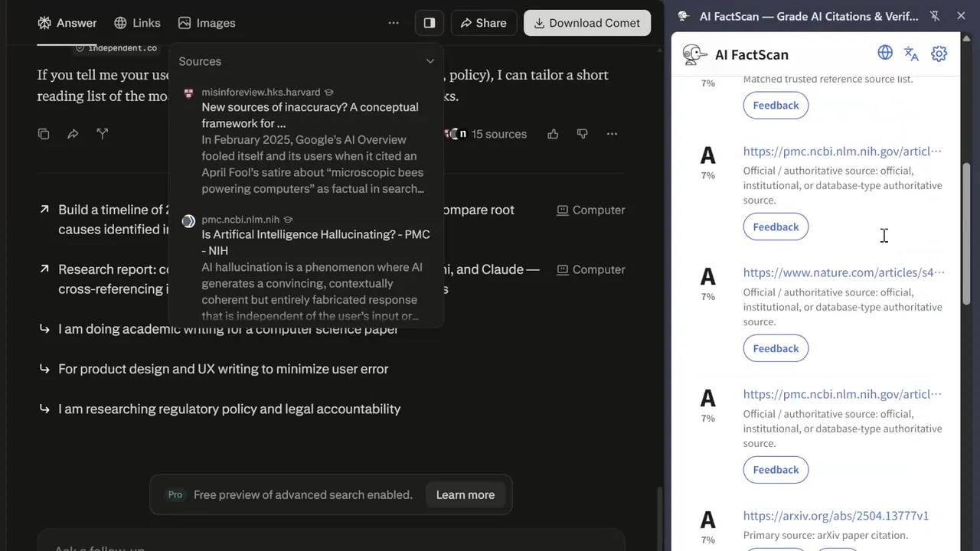Viewport: 980px width, 551px height.
Task: Click the A grade next to nature.com link
Action: (x=708, y=276)
